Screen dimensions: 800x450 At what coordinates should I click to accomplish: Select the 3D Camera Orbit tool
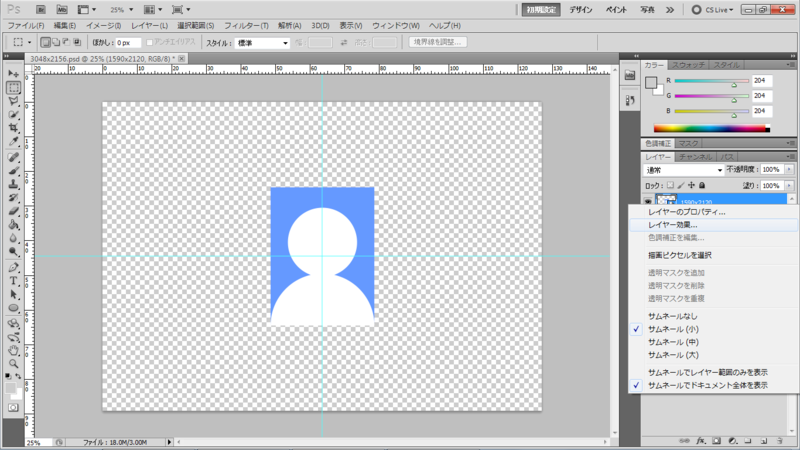pyautogui.click(x=13, y=337)
